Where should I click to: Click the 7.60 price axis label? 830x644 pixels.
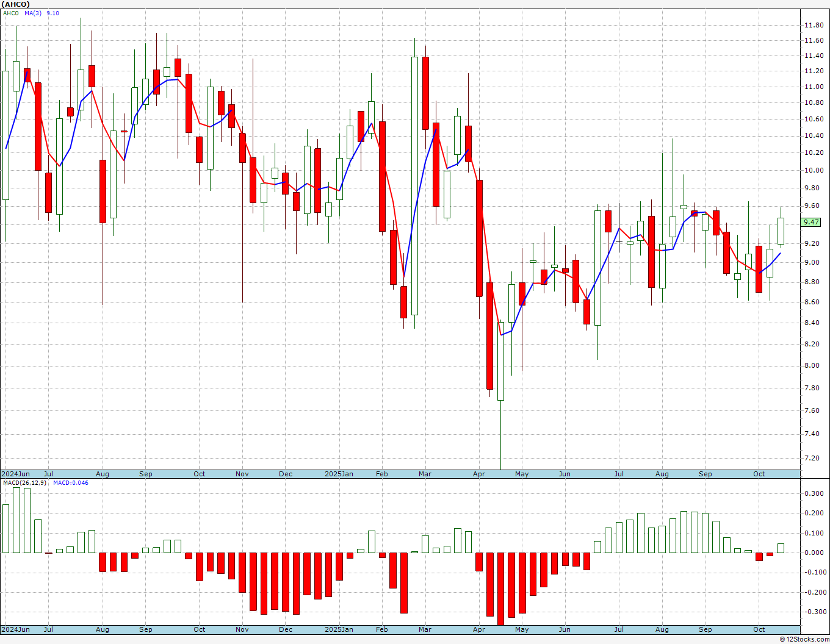click(812, 410)
